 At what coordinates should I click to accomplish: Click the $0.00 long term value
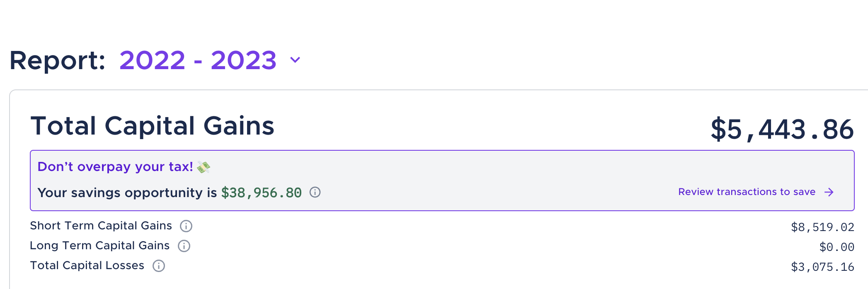click(x=836, y=247)
